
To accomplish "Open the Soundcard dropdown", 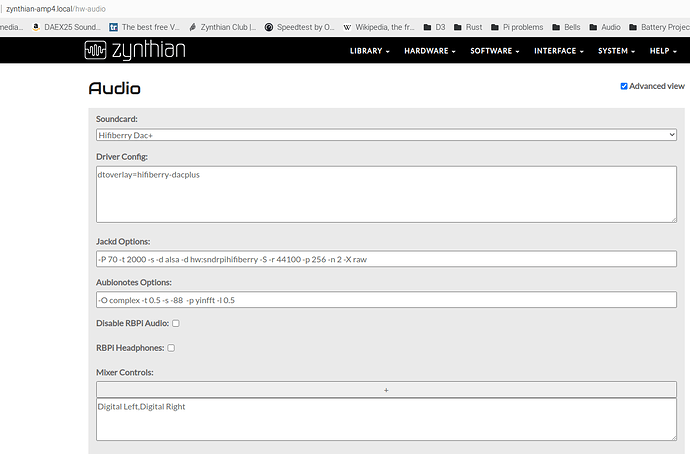I will [386, 135].
